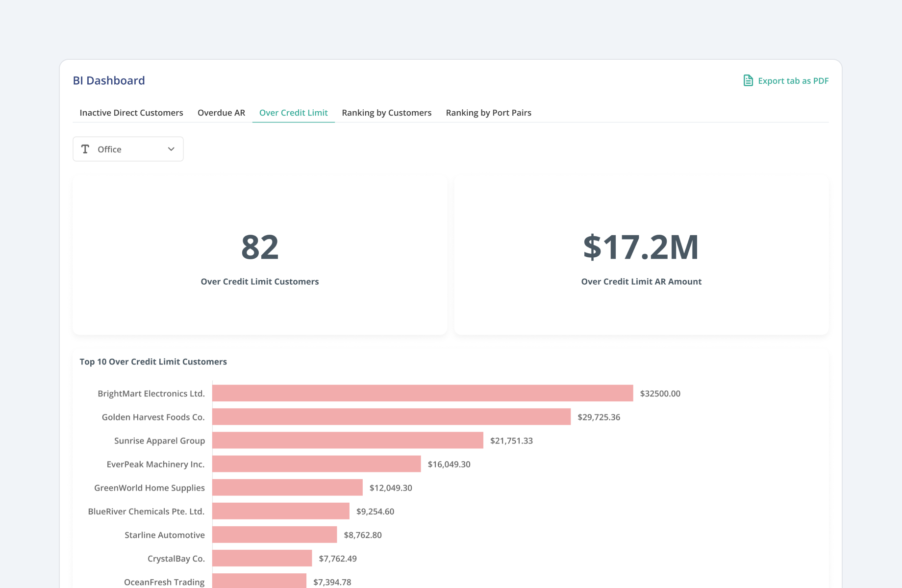The height and width of the screenshot is (588, 902).
Task: Click the BI Dashboard heading
Action: (109, 80)
